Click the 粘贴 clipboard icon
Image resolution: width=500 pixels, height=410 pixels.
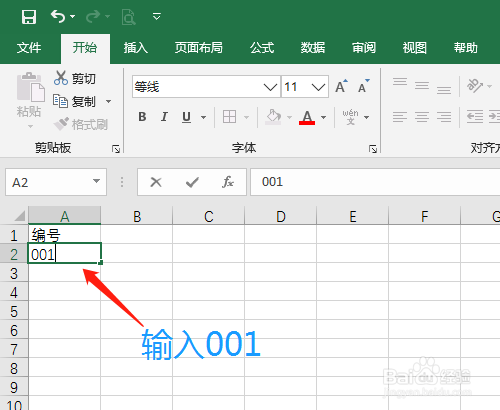30,87
